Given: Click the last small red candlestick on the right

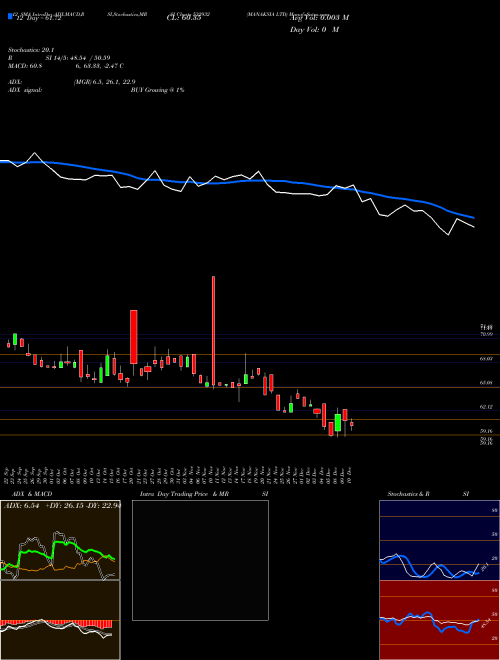Looking at the screenshot, I should tap(351, 424).
